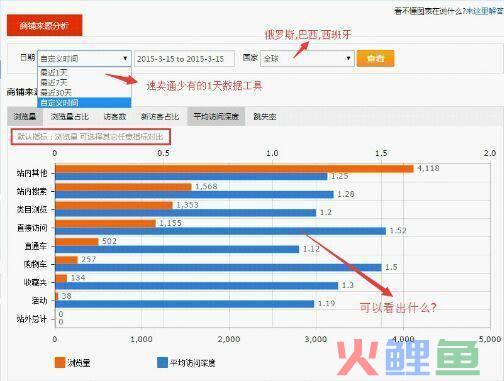Click the 收藏夹 row label
The image size is (504, 381).
click(x=35, y=283)
